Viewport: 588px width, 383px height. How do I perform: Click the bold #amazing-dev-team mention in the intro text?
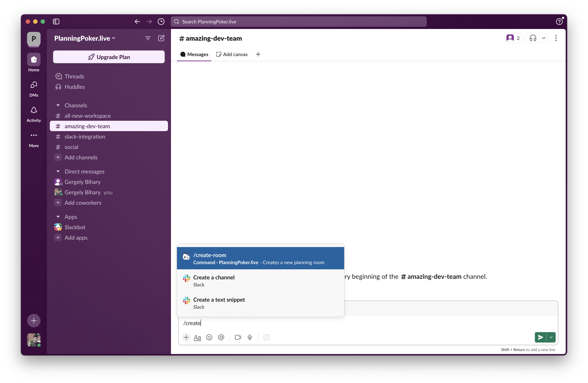(431, 276)
